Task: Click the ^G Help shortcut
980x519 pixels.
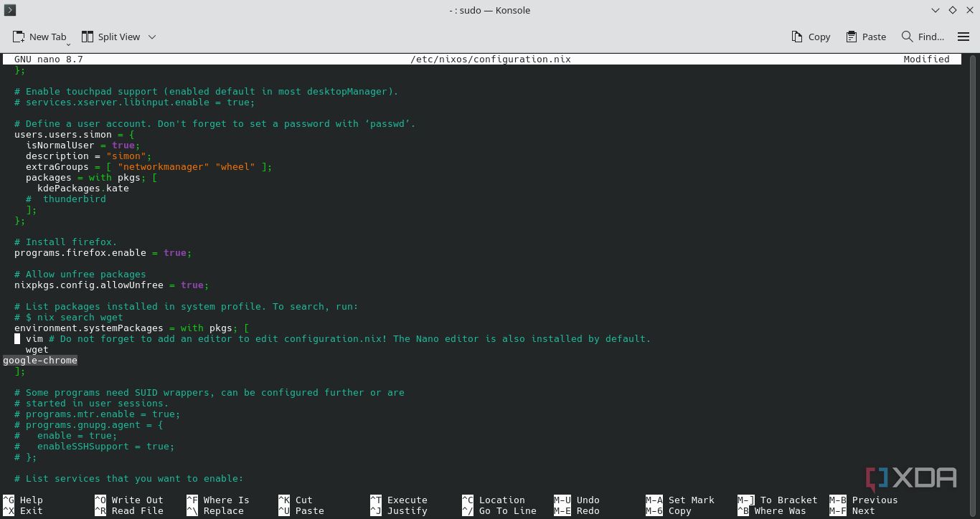Action: pos(23,500)
